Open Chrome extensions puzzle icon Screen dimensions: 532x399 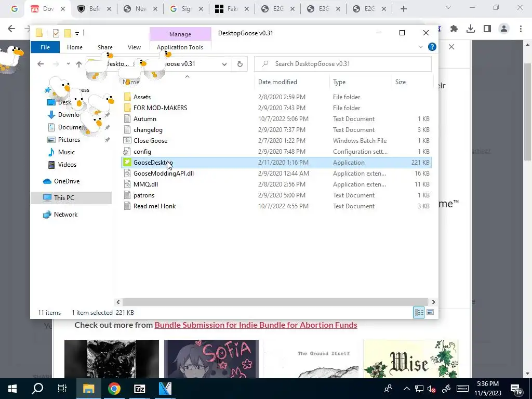[454, 29]
